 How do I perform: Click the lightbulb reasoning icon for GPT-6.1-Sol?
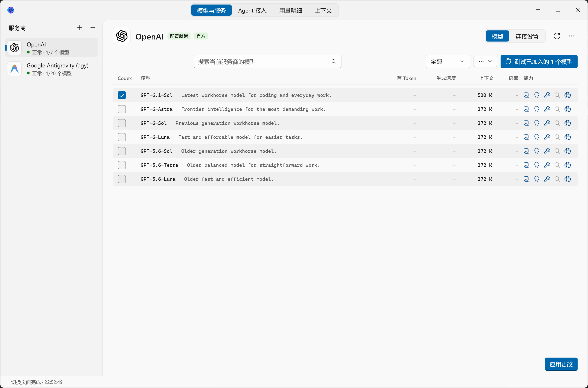pos(537,95)
